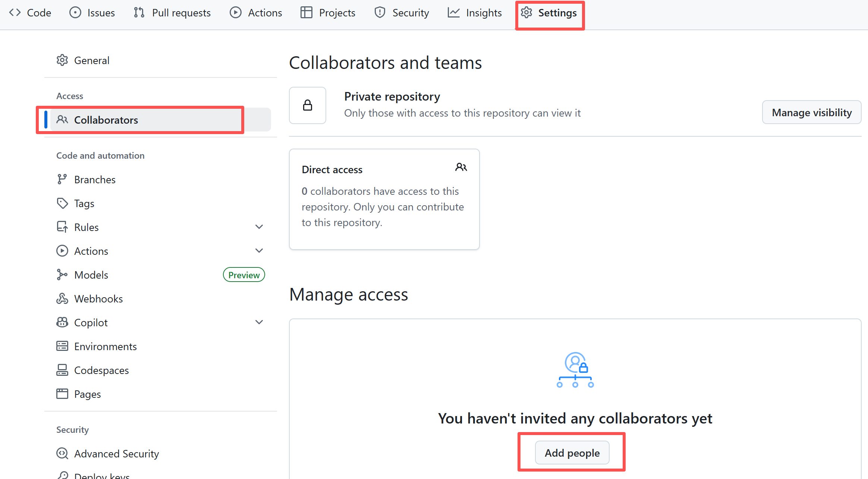Click the Copilot icon in sidebar
The height and width of the screenshot is (479, 868).
[62, 323]
